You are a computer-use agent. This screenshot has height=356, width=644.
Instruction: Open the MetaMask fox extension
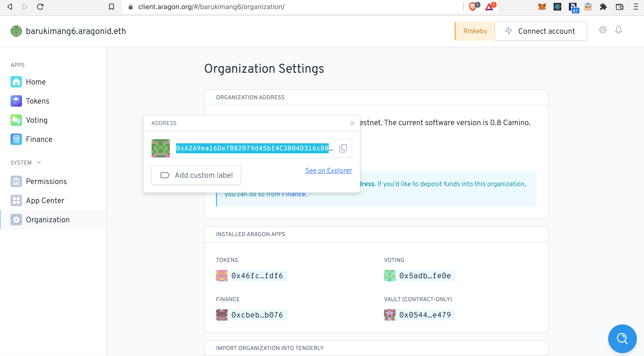pyautogui.click(x=542, y=7)
